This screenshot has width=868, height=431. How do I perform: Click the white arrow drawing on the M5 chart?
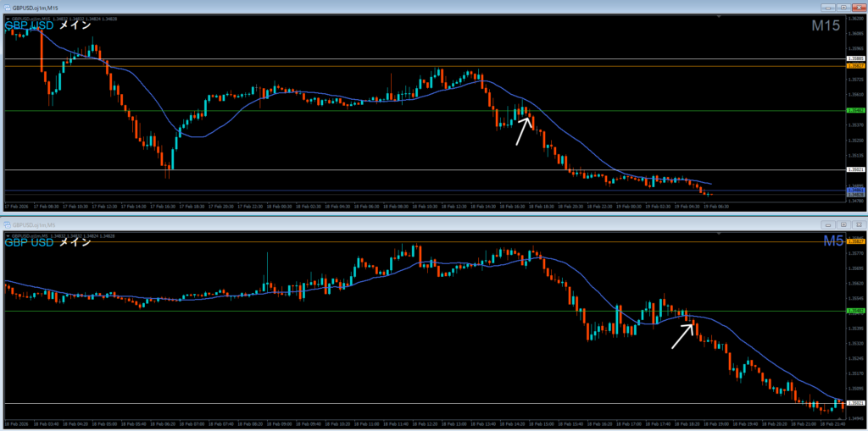(683, 334)
